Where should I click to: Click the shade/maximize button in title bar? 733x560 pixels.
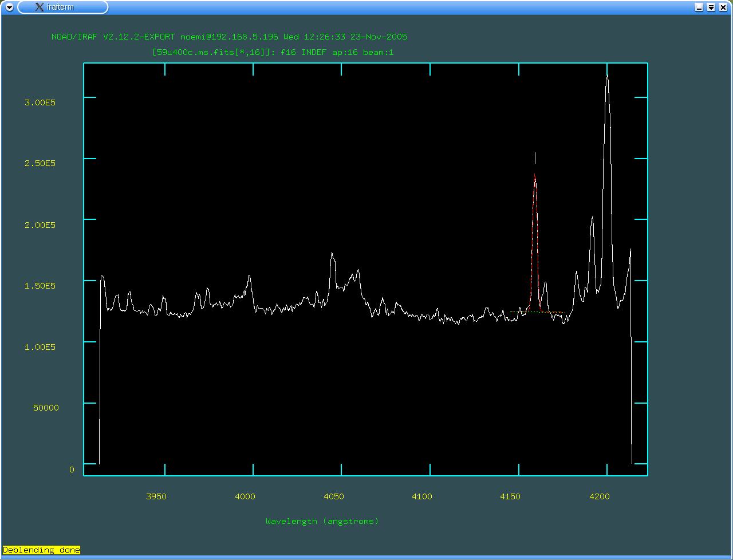pyautogui.click(x=711, y=7)
